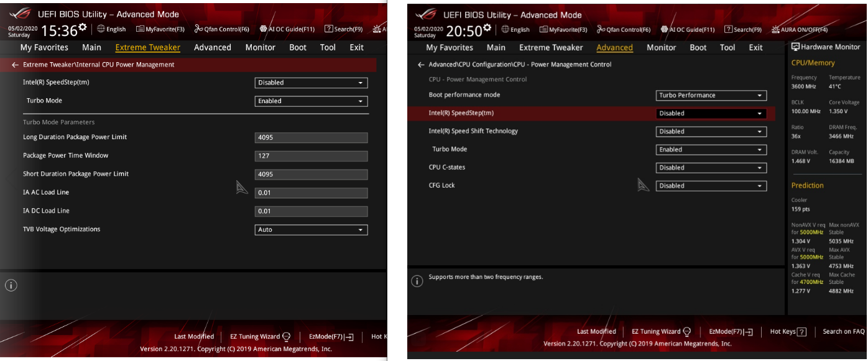The height and width of the screenshot is (361, 868).
Task: Select Main tab in 15:36 window
Action: [x=91, y=47]
